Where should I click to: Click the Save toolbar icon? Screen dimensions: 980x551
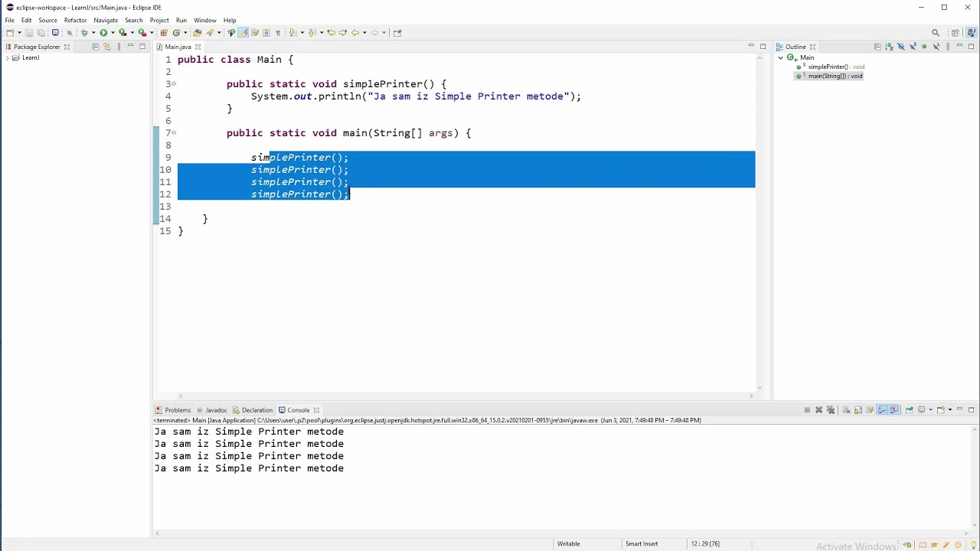tap(29, 33)
